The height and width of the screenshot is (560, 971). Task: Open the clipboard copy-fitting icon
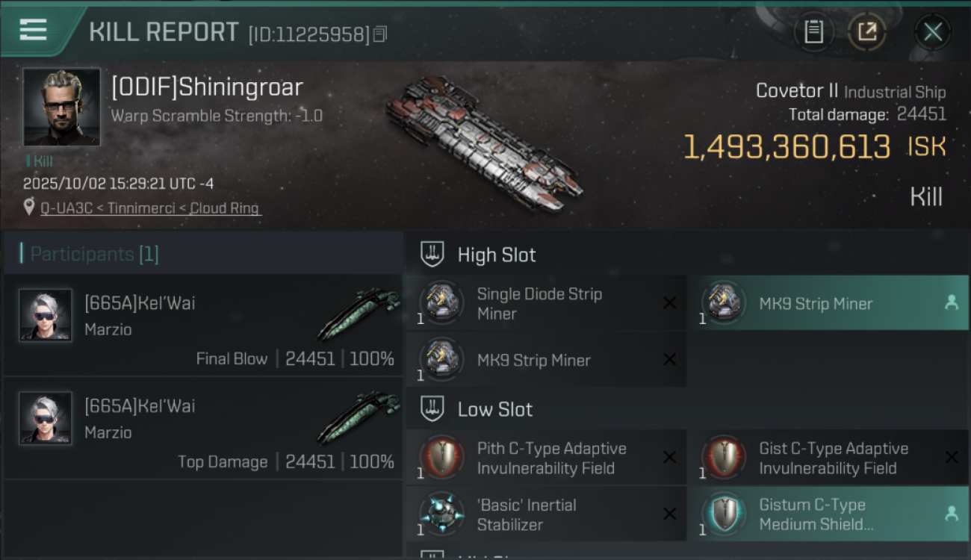(813, 31)
